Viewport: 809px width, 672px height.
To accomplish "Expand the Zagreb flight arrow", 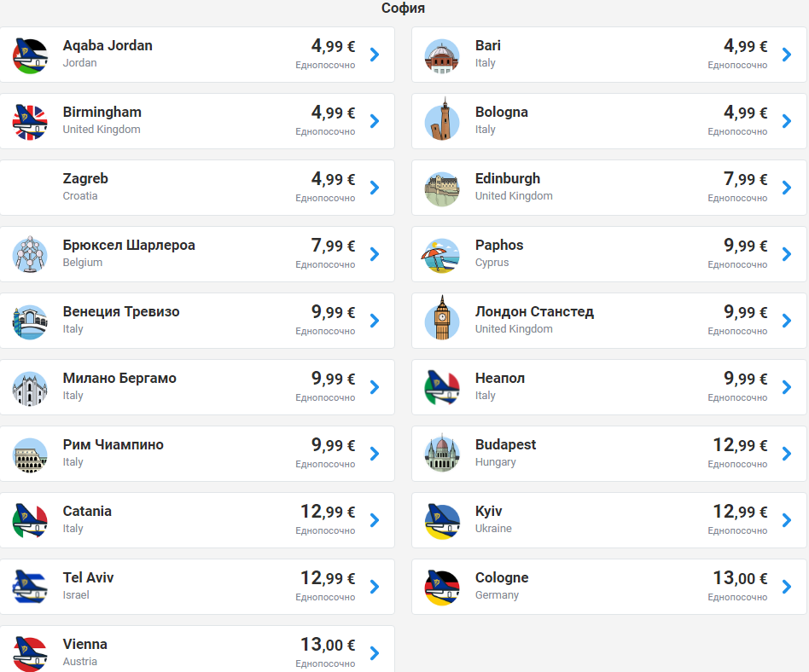I will [x=374, y=188].
